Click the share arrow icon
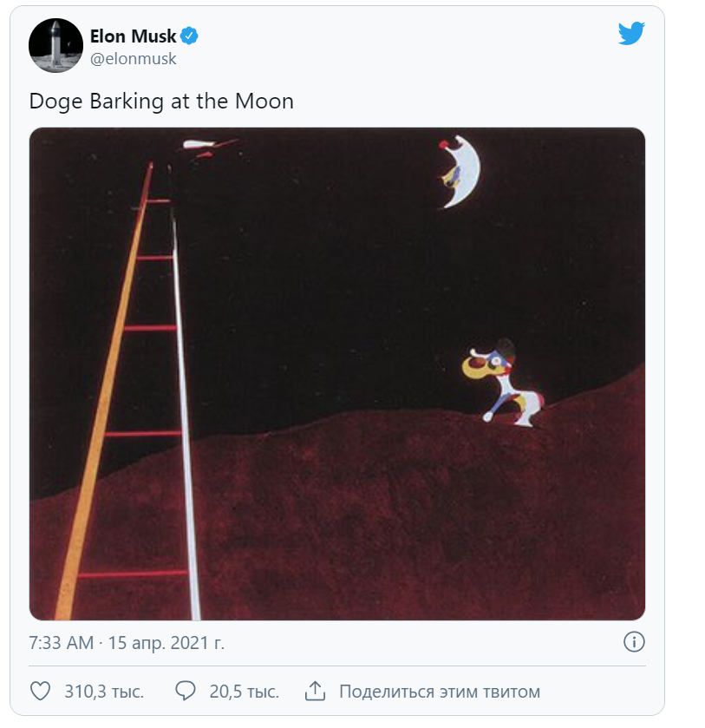The width and height of the screenshot is (705, 728). click(x=315, y=692)
